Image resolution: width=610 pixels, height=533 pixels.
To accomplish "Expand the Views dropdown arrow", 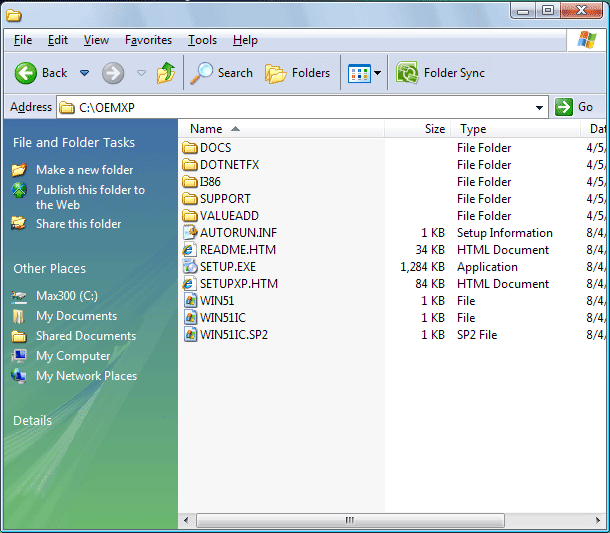I will (377, 73).
